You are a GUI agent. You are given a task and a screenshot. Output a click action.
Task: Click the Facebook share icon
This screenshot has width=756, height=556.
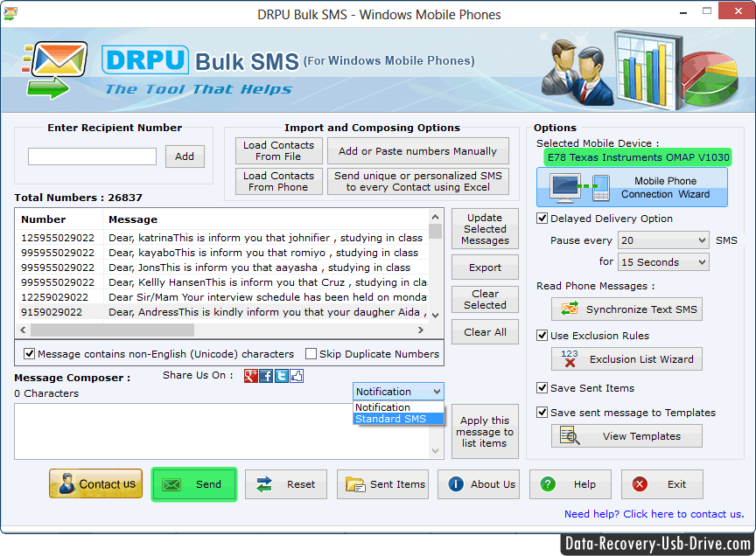[x=266, y=376]
